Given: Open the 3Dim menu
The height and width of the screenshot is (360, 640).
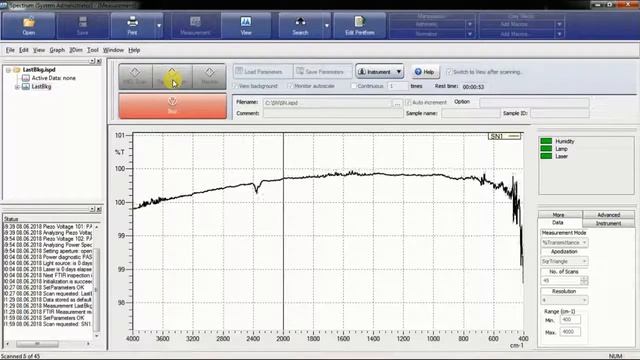Looking at the screenshot, I should 76,50.
